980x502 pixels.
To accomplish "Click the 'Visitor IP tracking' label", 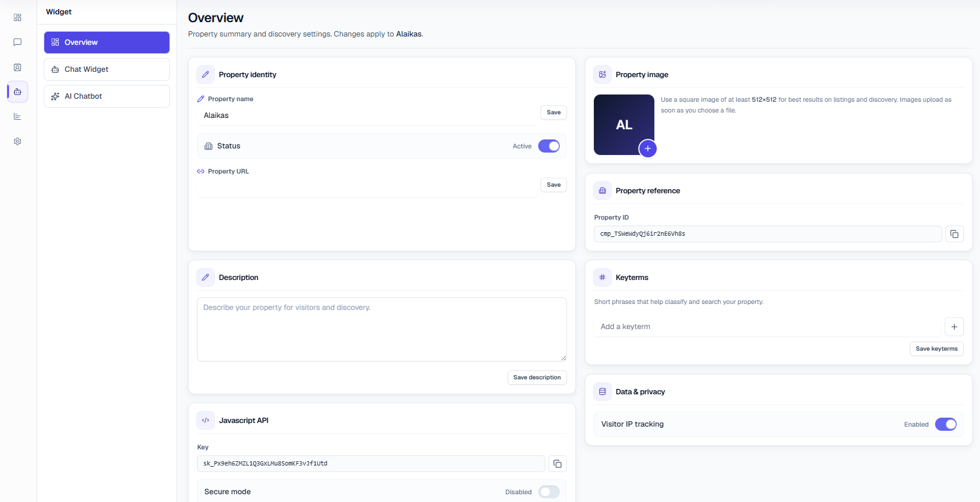I will (x=632, y=424).
